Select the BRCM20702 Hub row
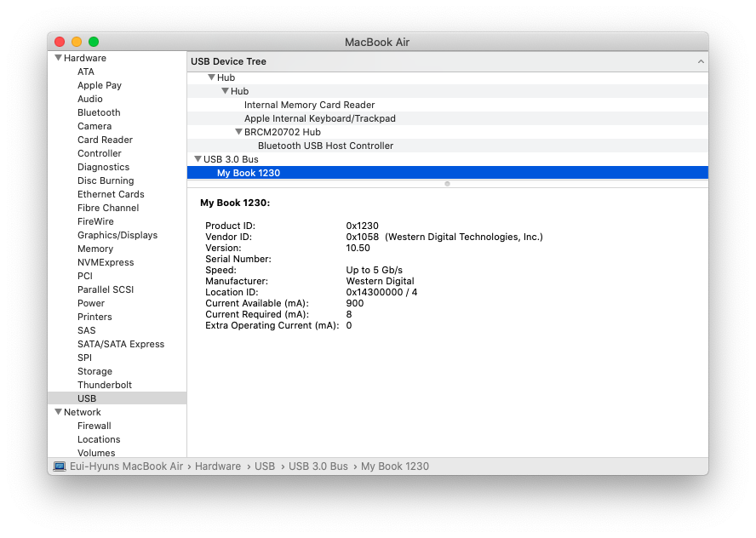The width and height of the screenshot is (756, 538). pos(448,132)
